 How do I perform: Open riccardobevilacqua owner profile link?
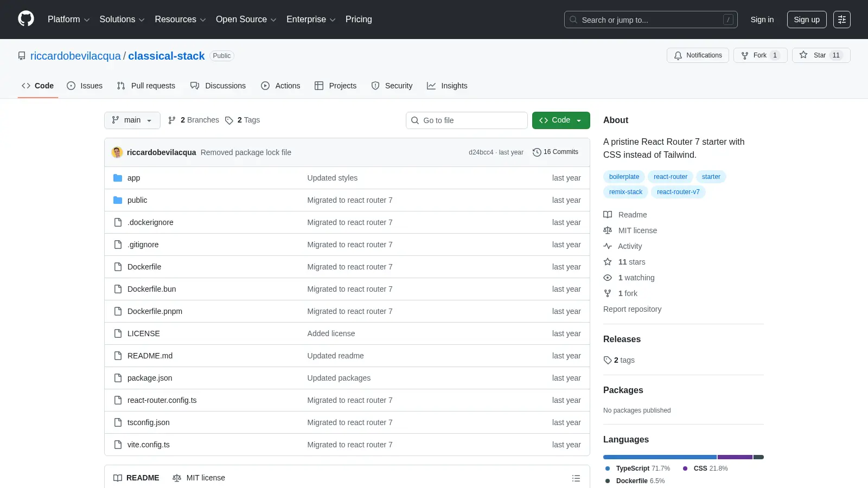point(75,56)
